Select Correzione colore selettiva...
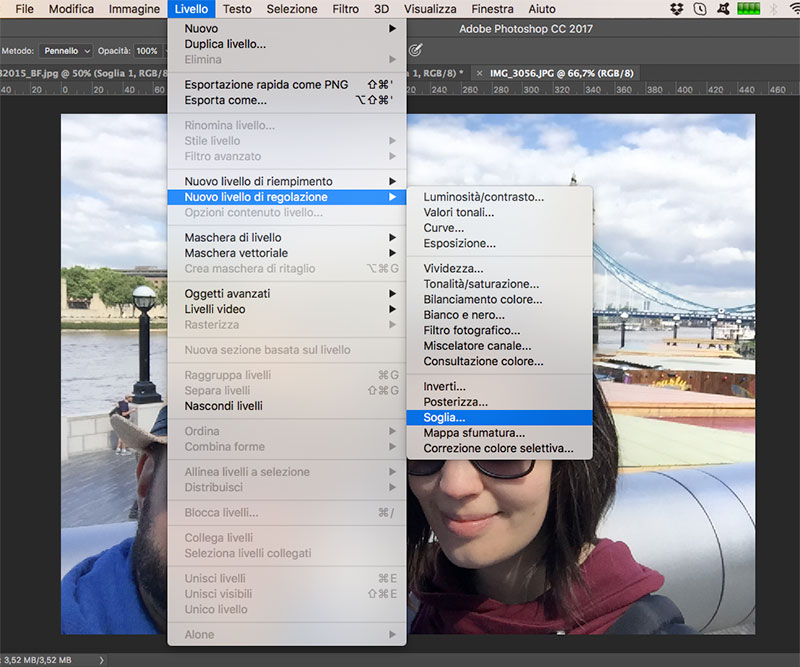The width and height of the screenshot is (800, 667). 499,449
